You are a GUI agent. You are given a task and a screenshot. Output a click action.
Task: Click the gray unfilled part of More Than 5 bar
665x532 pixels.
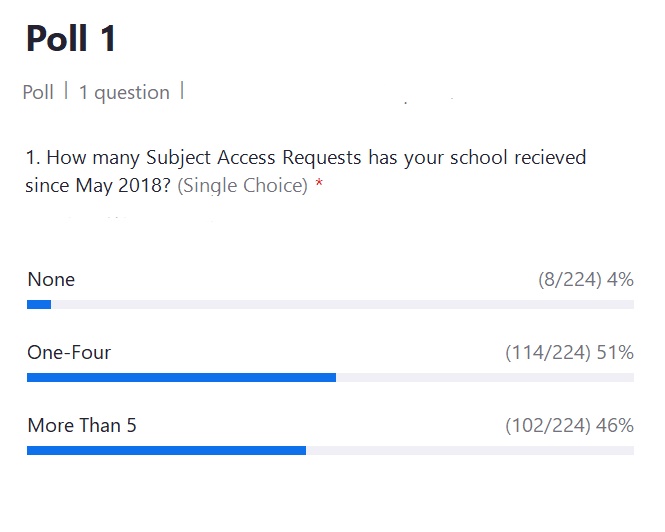coord(470,450)
